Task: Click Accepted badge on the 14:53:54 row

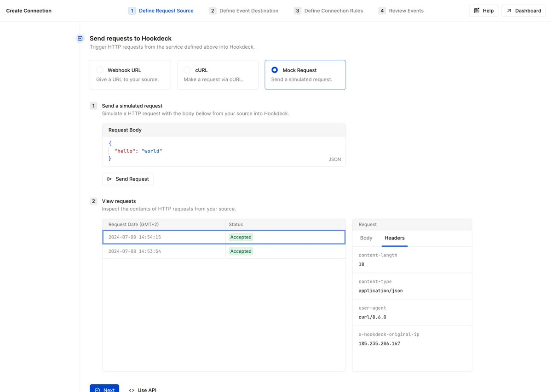Action: 241,251
